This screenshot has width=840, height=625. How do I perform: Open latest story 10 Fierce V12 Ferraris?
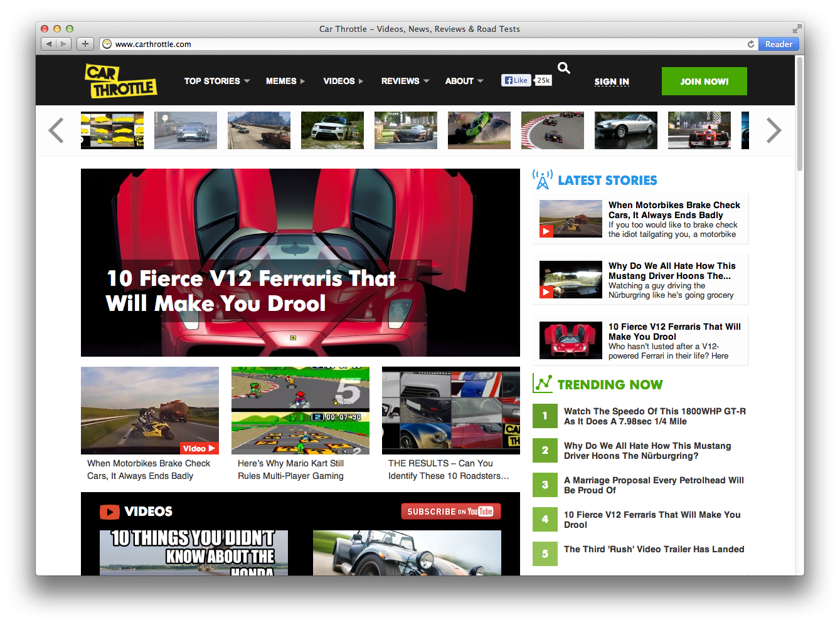click(641, 340)
